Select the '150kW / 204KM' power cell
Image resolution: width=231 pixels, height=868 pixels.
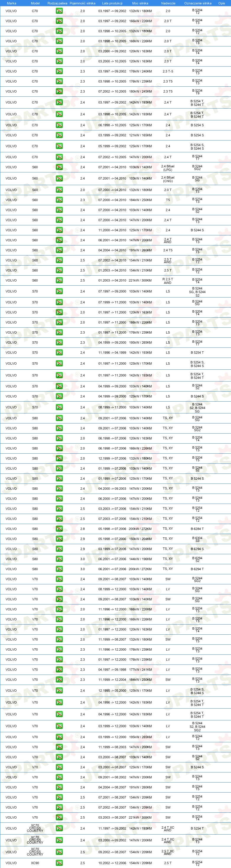coord(140,539)
